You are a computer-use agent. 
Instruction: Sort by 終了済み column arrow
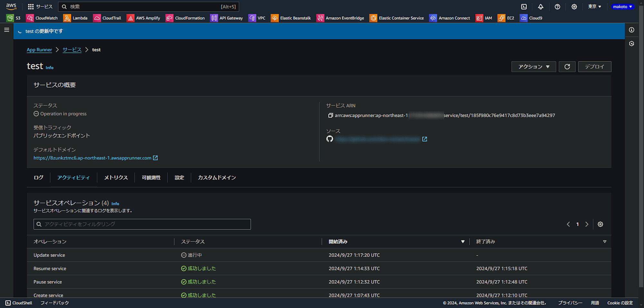pos(605,242)
